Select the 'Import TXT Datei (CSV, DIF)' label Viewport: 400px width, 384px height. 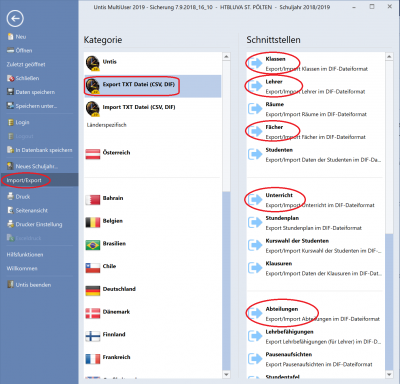point(139,107)
